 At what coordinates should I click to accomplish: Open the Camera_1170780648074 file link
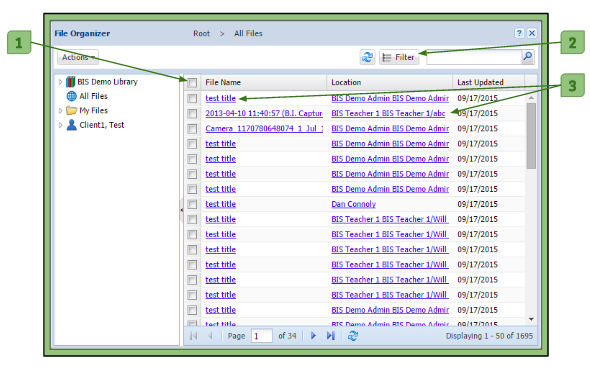tap(264, 128)
